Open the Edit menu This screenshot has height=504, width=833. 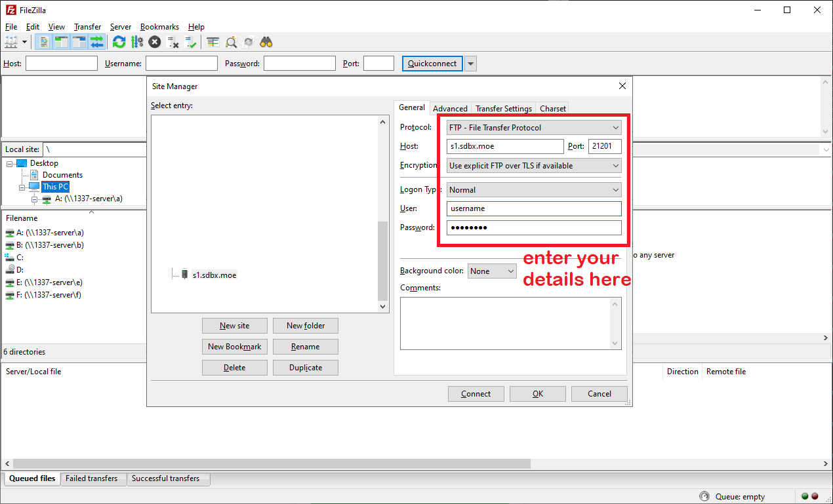click(x=33, y=27)
